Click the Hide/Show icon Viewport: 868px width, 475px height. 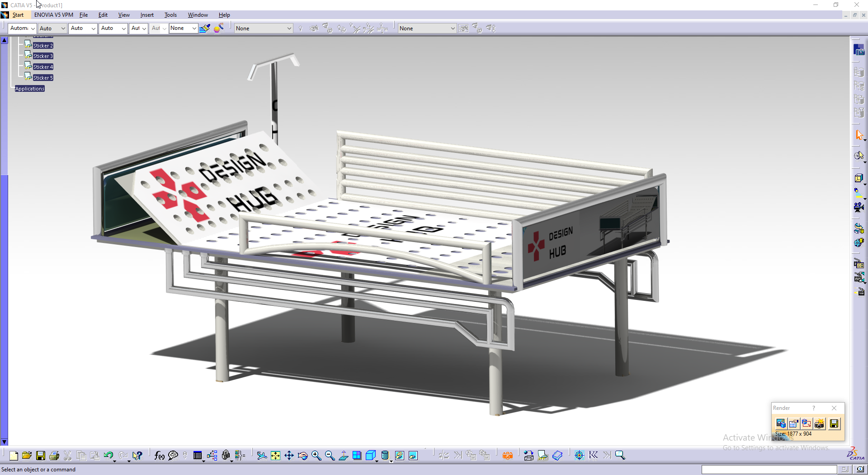[399, 456]
